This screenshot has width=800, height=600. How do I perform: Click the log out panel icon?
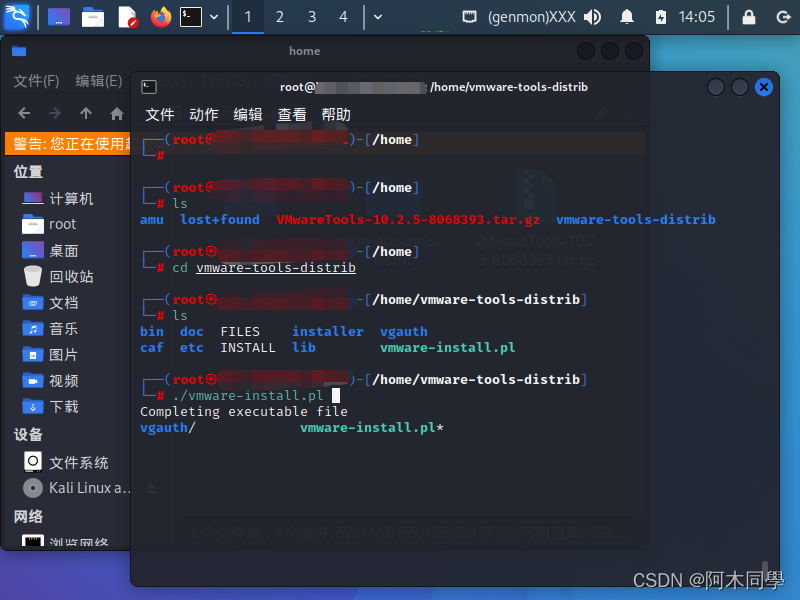(783, 17)
